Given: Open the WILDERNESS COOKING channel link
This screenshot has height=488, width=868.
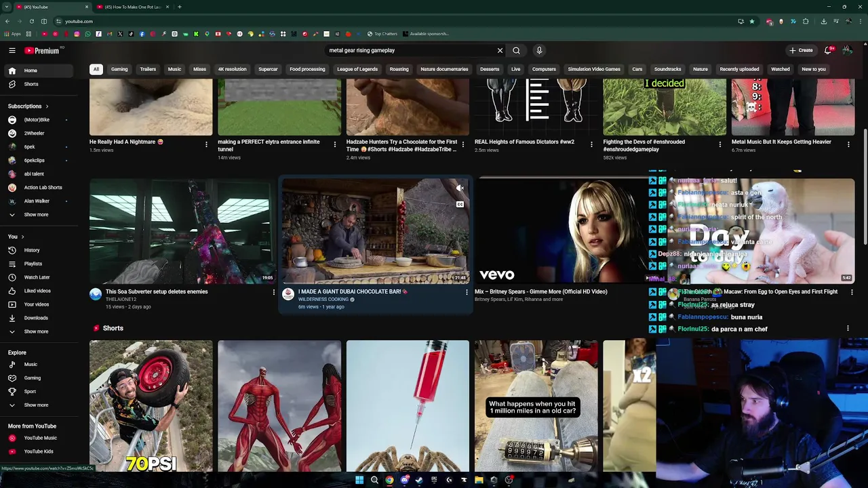Looking at the screenshot, I should tap(323, 300).
